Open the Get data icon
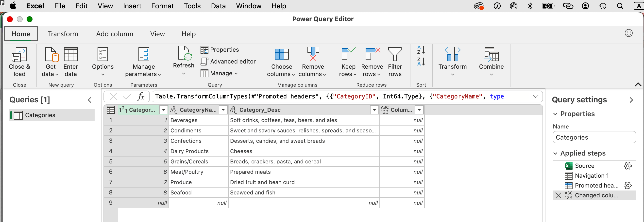This screenshot has height=222, width=644. click(51, 55)
